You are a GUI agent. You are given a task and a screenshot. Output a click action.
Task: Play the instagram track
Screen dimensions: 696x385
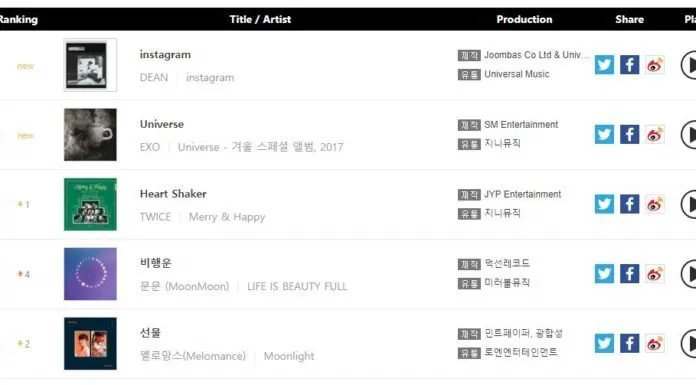pyautogui.click(x=688, y=65)
